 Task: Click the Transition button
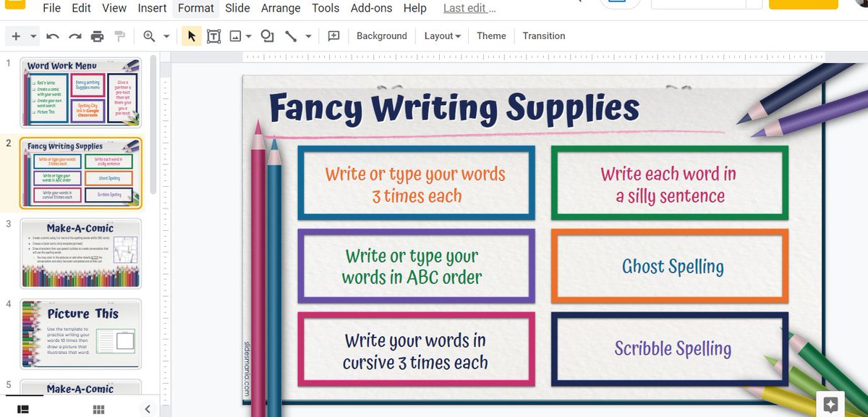pyautogui.click(x=544, y=36)
